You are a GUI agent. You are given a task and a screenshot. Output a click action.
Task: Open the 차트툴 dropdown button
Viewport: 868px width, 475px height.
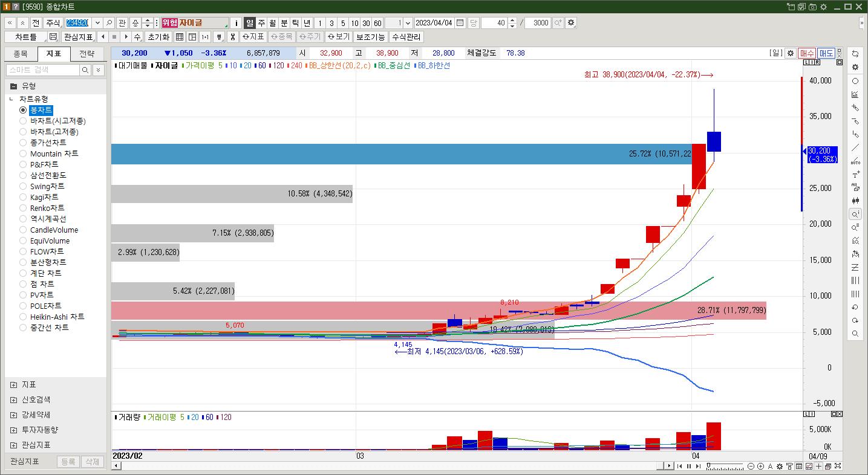click(26, 37)
